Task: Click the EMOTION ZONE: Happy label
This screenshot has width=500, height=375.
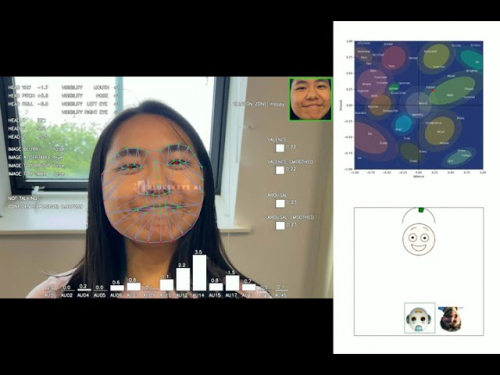Action: 259,104
